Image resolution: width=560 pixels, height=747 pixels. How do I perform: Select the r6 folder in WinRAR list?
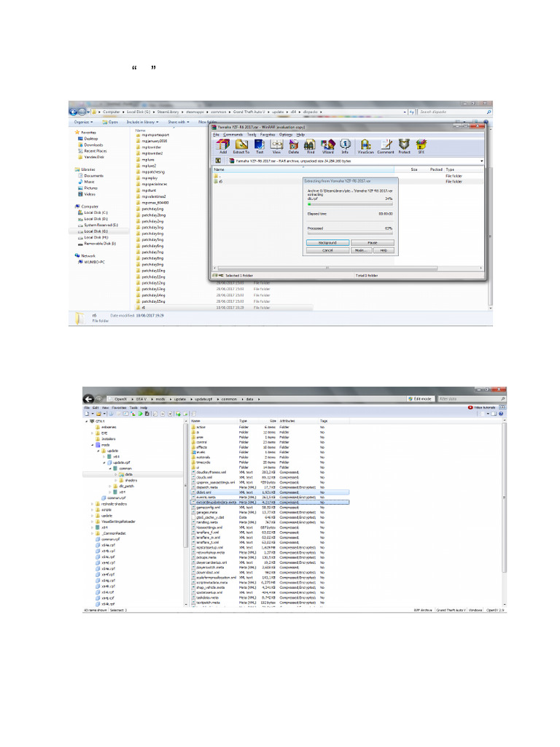click(x=218, y=182)
